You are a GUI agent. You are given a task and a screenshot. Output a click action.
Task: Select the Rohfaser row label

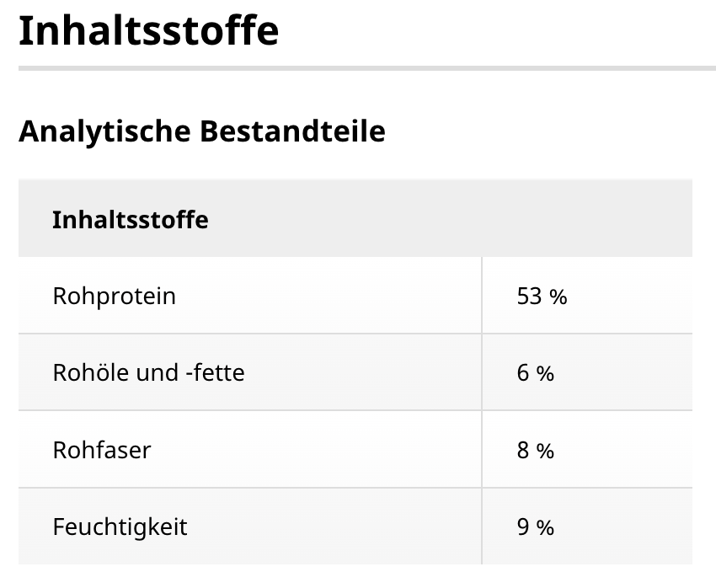[x=101, y=450]
